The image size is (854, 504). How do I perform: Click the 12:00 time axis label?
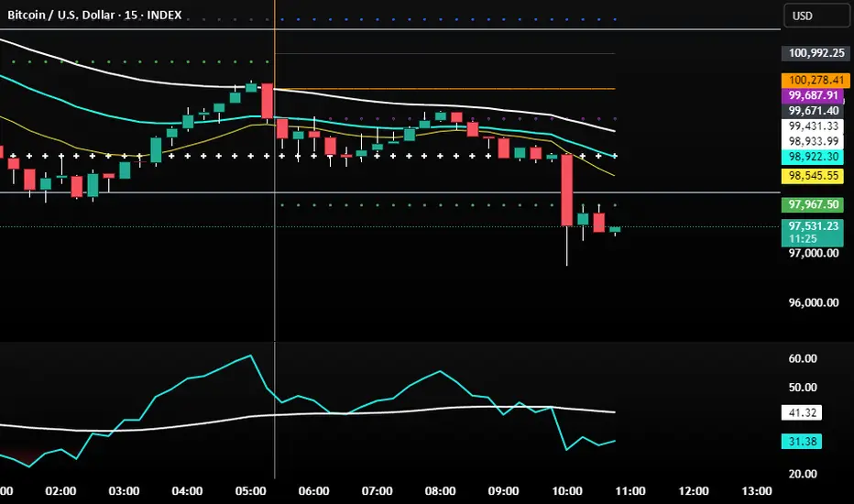click(694, 491)
